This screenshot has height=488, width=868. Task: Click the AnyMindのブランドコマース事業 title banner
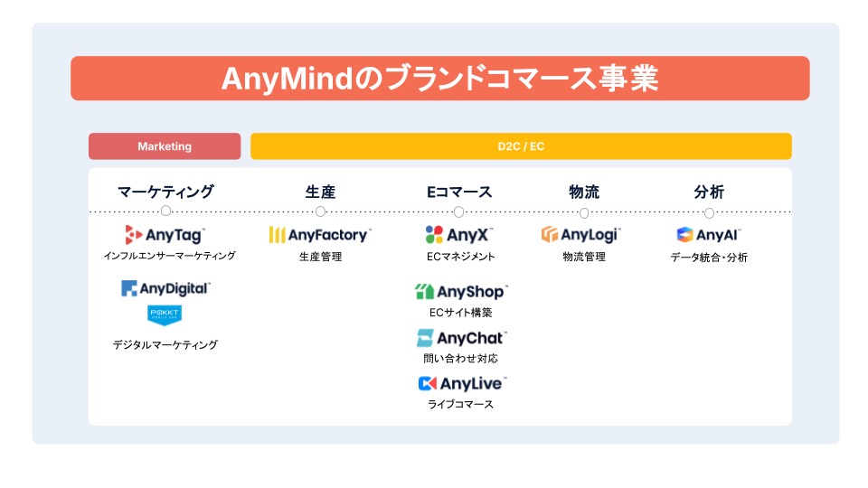click(x=440, y=79)
